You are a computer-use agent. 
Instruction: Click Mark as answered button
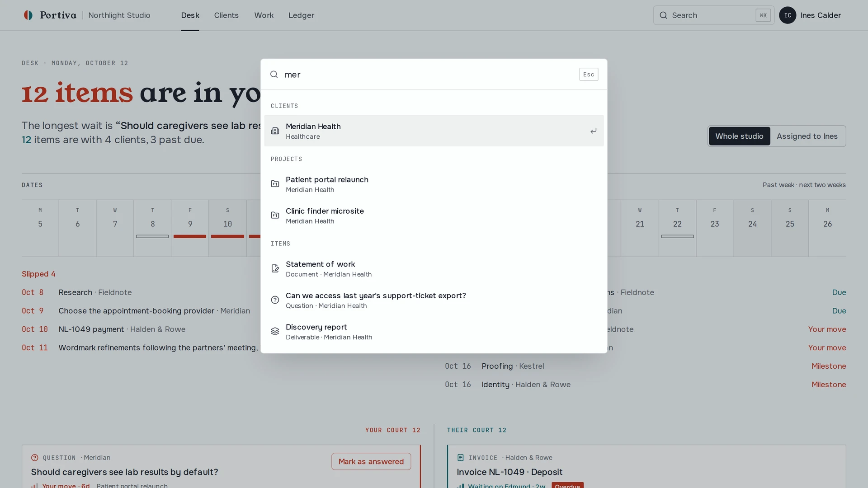click(x=371, y=461)
